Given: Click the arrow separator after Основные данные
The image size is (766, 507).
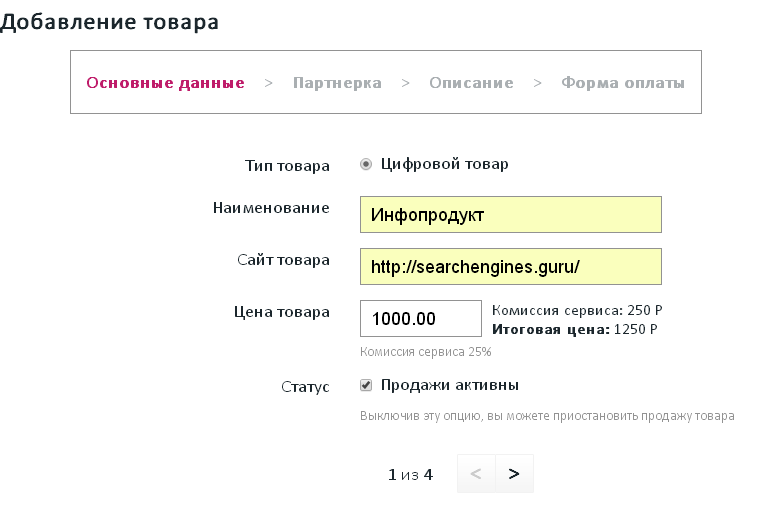Looking at the screenshot, I should point(269,83).
